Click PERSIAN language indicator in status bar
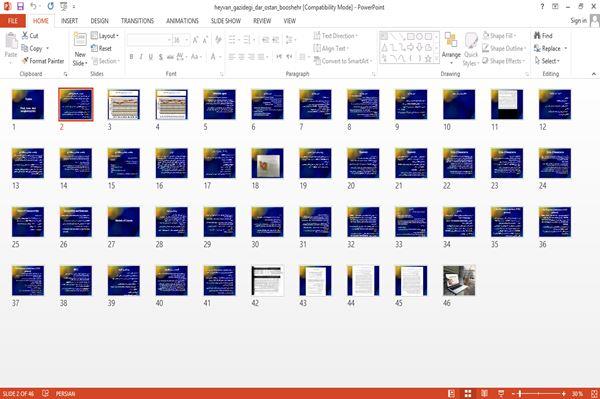 (65, 394)
